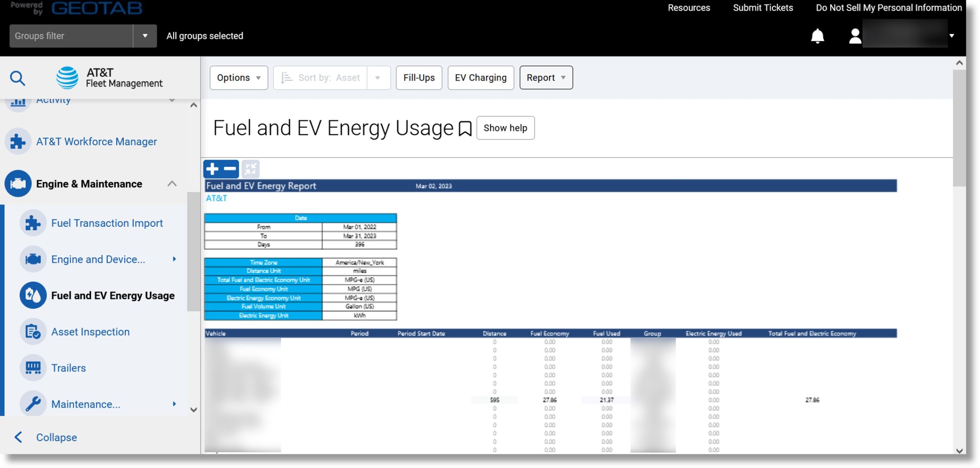Collapse the Engine & Maintenance section chevron
980x468 pixels.
(172, 184)
